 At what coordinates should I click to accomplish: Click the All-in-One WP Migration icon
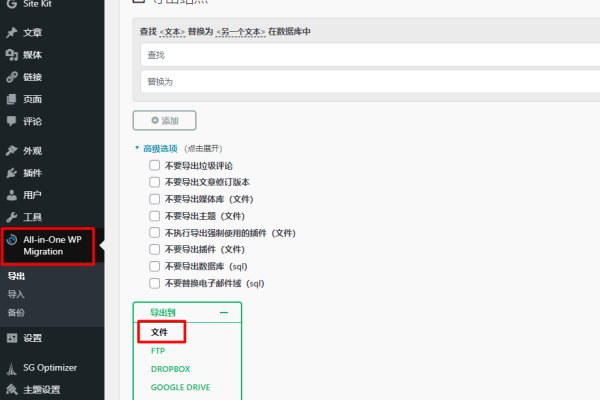12,240
